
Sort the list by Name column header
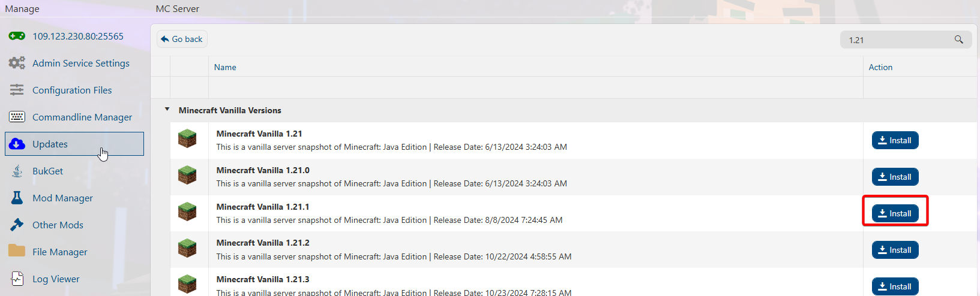tap(225, 67)
